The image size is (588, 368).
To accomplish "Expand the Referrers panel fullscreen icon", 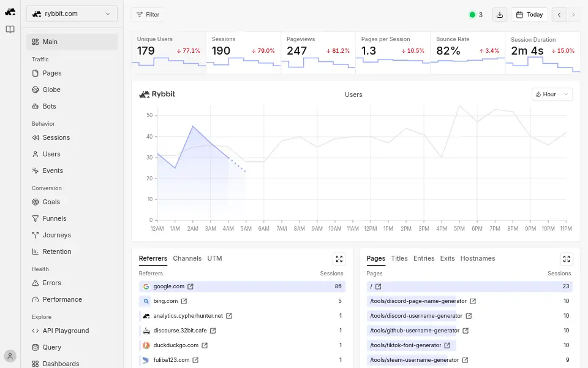I will click(339, 259).
